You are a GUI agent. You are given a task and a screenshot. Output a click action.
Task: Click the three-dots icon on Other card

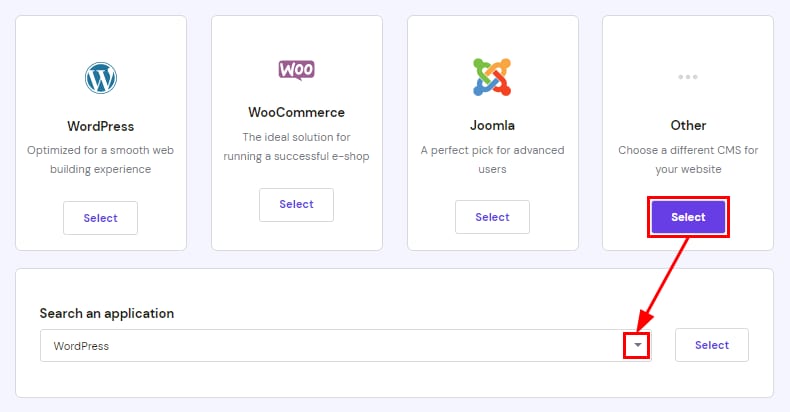688,76
